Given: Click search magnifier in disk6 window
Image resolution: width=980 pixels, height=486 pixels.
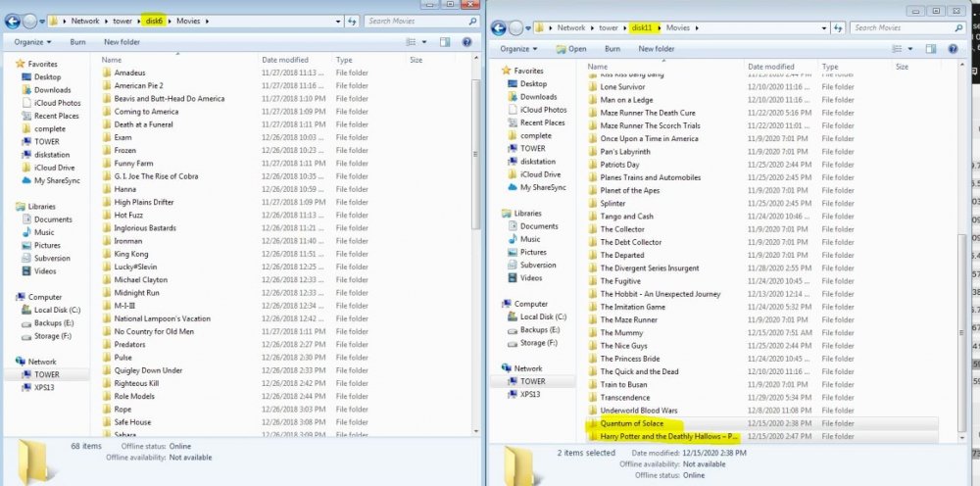Looking at the screenshot, I should 472,22.
